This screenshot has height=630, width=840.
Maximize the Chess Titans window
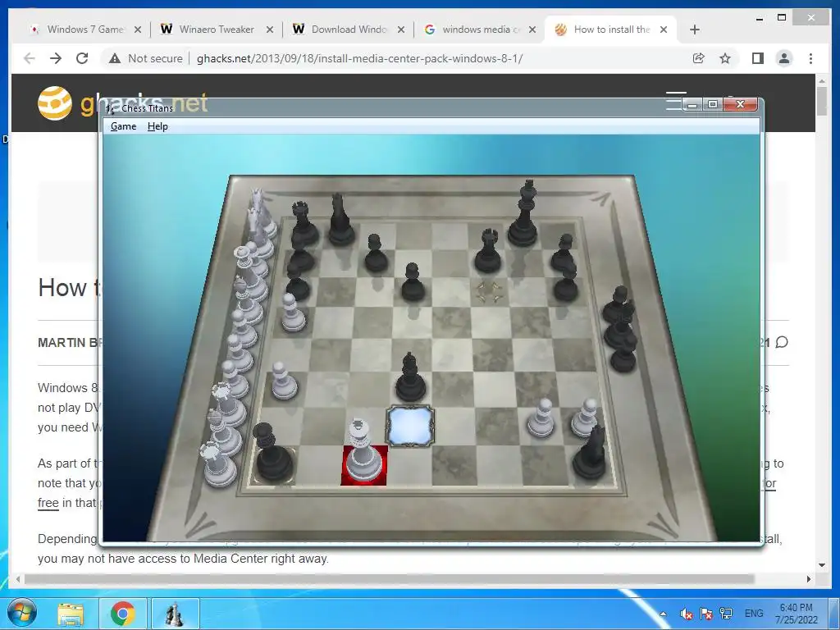[713, 104]
